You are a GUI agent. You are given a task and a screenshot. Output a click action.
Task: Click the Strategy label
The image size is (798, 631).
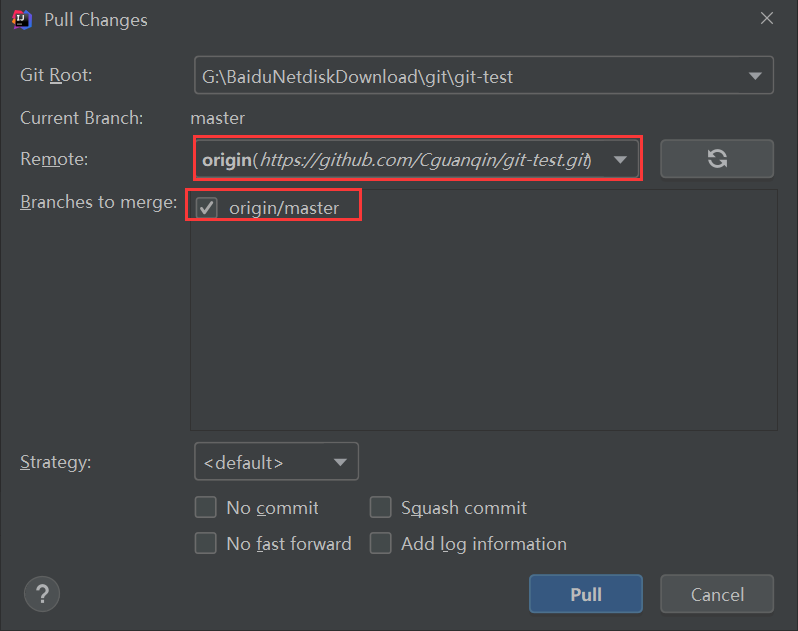click(x=56, y=463)
